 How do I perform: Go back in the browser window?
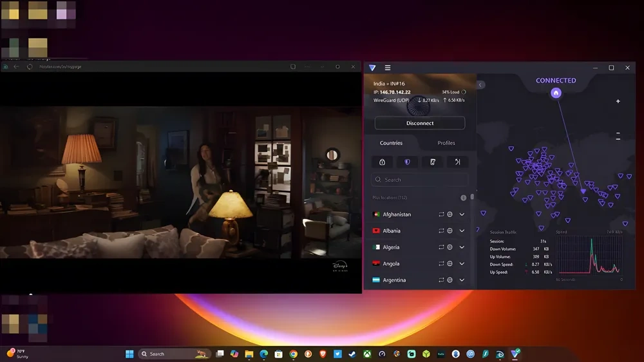coord(17,66)
